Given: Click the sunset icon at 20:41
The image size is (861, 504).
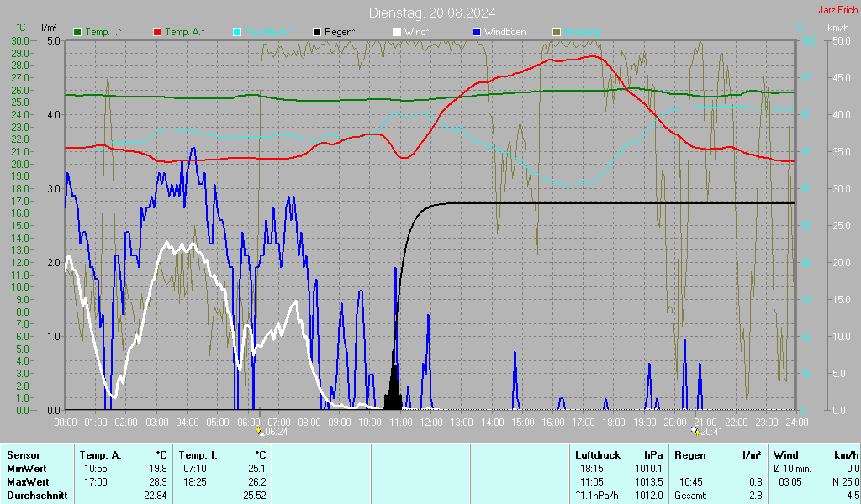Looking at the screenshot, I should click(x=695, y=431).
